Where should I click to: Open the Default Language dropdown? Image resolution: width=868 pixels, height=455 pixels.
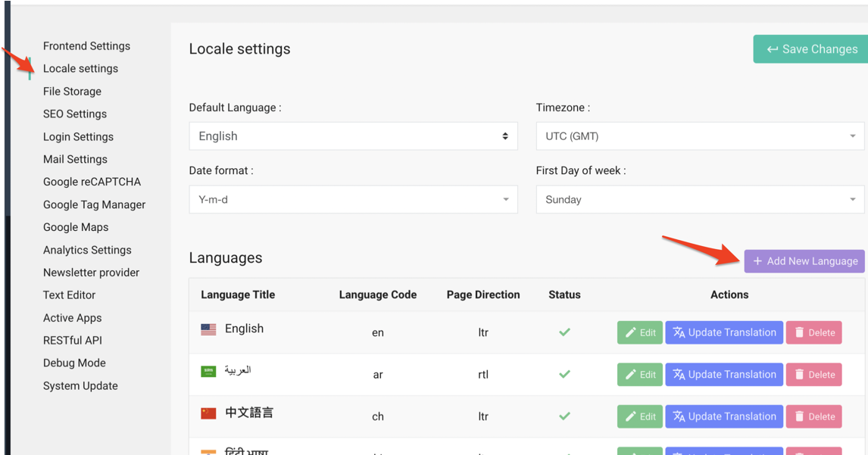click(353, 136)
